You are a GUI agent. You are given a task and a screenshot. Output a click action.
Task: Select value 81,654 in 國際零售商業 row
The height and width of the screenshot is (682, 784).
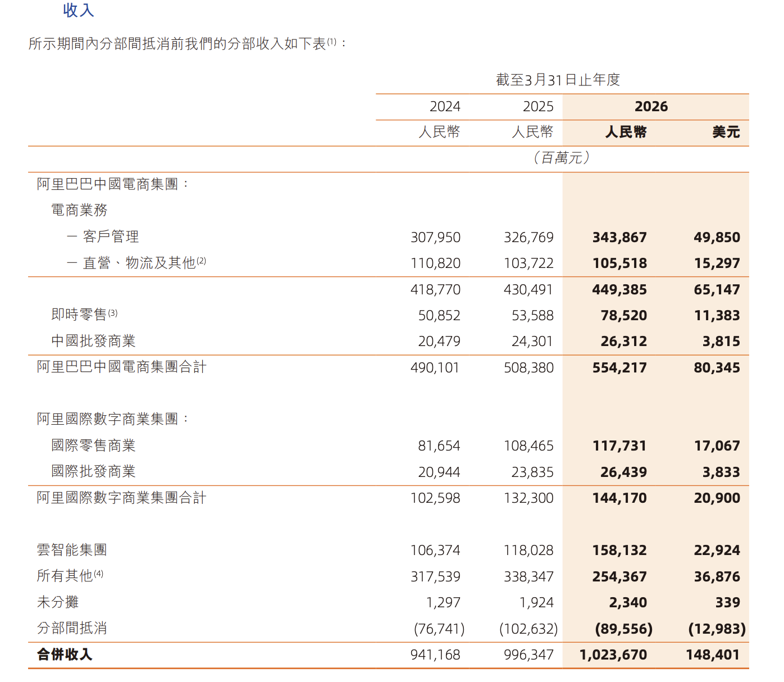[x=439, y=446]
